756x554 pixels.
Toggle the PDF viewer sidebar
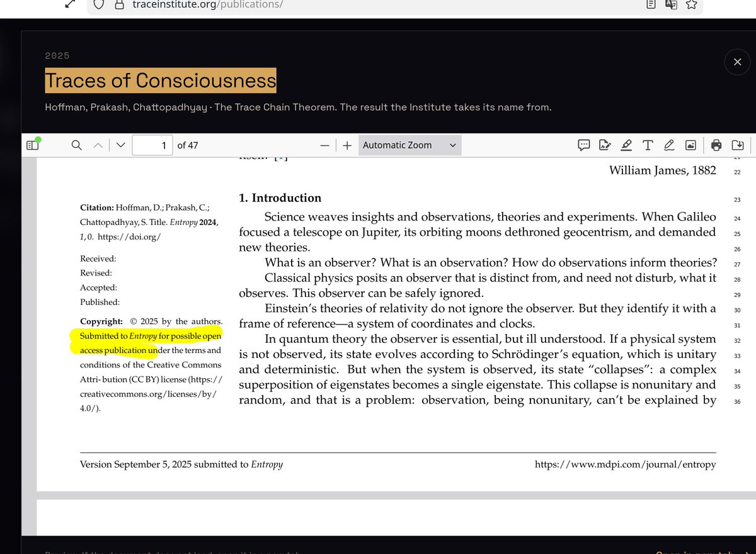[x=32, y=145]
